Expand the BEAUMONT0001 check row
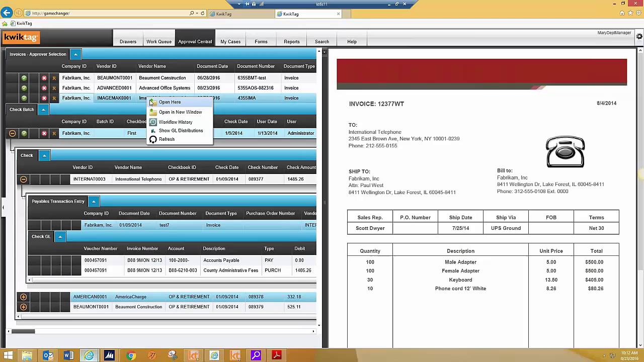Viewport: 644px width, 362px height. pyautogui.click(x=23, y=307)
